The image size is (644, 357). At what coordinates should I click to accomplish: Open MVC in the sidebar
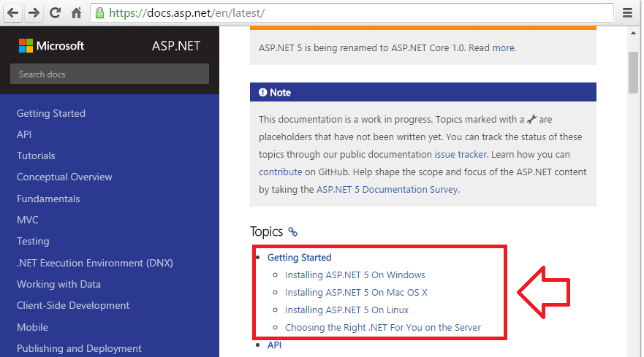tap(28, 220)
